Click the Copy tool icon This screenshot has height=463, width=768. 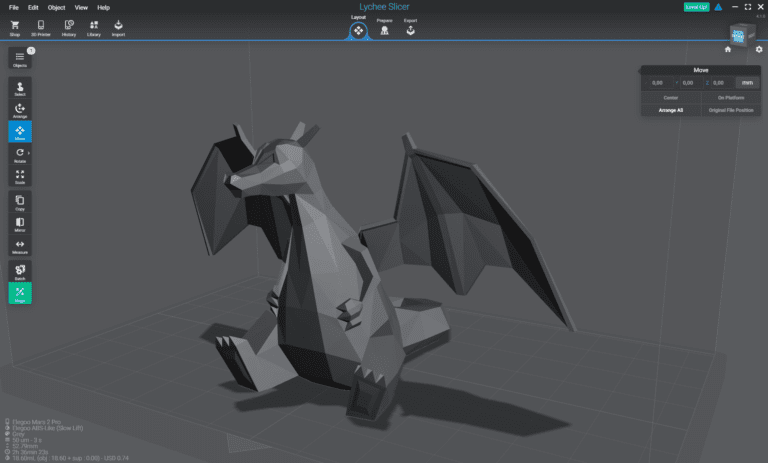click(x=20, y=201)
